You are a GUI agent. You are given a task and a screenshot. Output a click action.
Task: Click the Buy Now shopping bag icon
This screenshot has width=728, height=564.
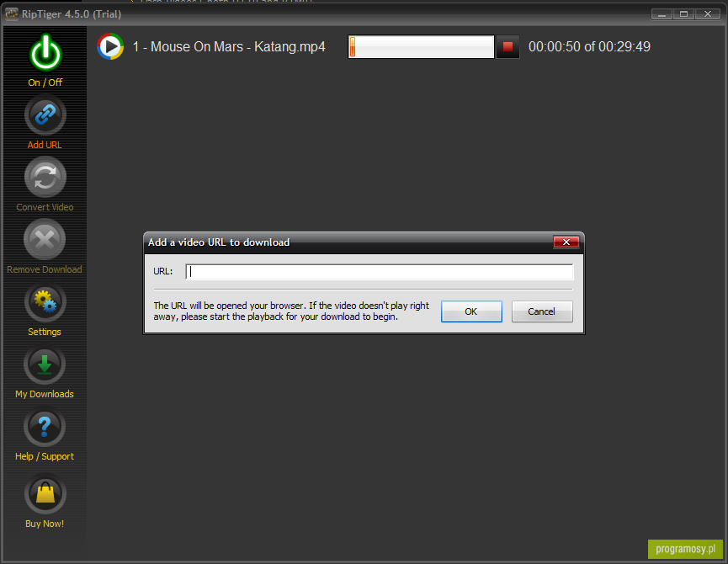[x=45, y=493]
